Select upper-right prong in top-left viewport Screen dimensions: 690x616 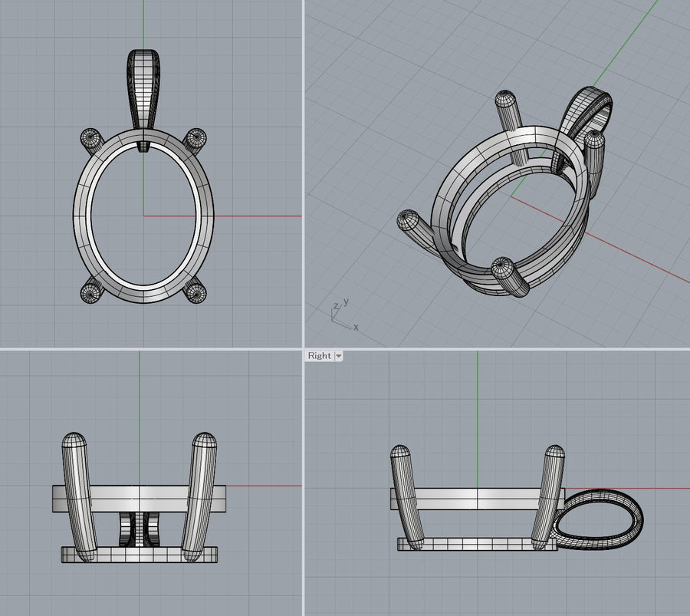[x=196, y=139]
